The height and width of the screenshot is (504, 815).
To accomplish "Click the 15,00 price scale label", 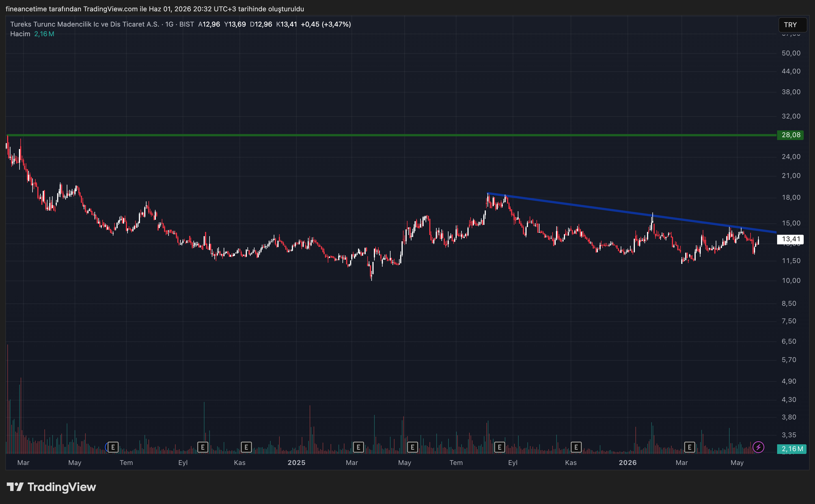I will coord(791,223).
